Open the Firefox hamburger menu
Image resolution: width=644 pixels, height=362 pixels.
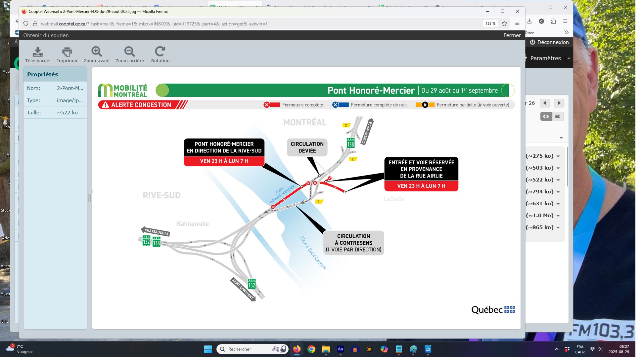click(x=517, y=23)
